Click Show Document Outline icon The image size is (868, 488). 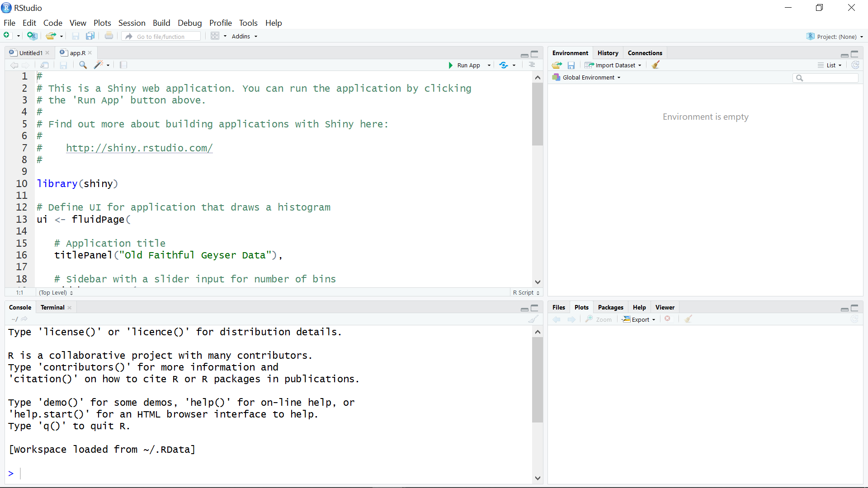tap(532, 65)
